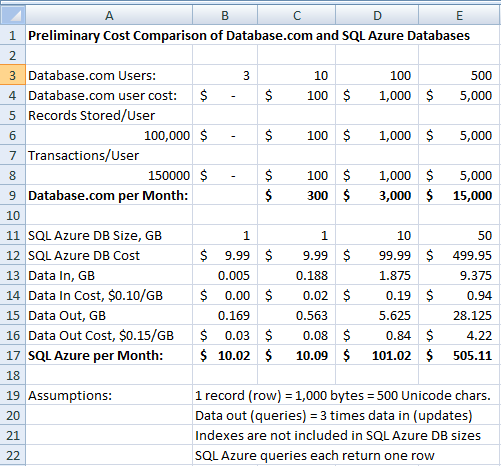Click 'Data out (queries) = 3 times' cell
The image size is (501, 466).
(346, 415)
